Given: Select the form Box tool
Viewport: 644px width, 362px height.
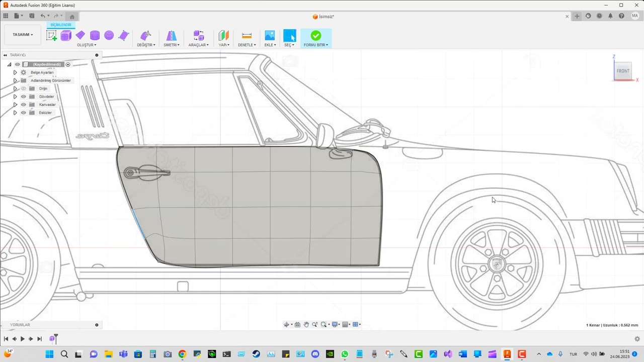Looking at the screenshot, I should pos(66,35).
